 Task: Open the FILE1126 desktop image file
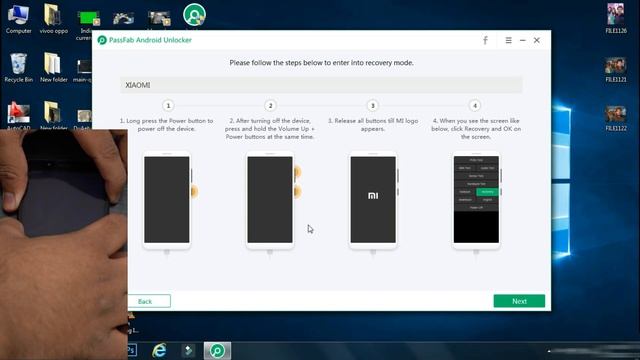pyautogui.click(x=616, y=19)
